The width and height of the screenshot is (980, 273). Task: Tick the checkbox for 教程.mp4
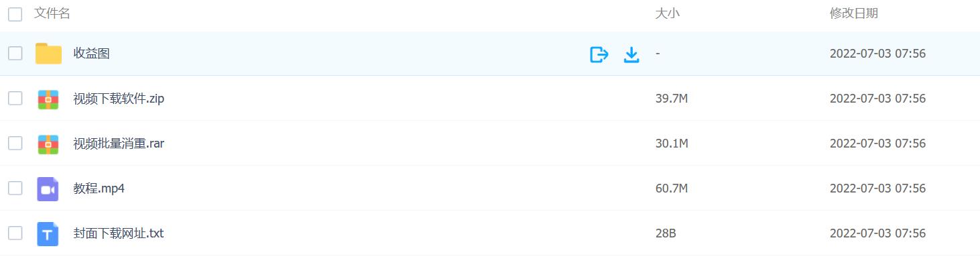tap(15, 188)
